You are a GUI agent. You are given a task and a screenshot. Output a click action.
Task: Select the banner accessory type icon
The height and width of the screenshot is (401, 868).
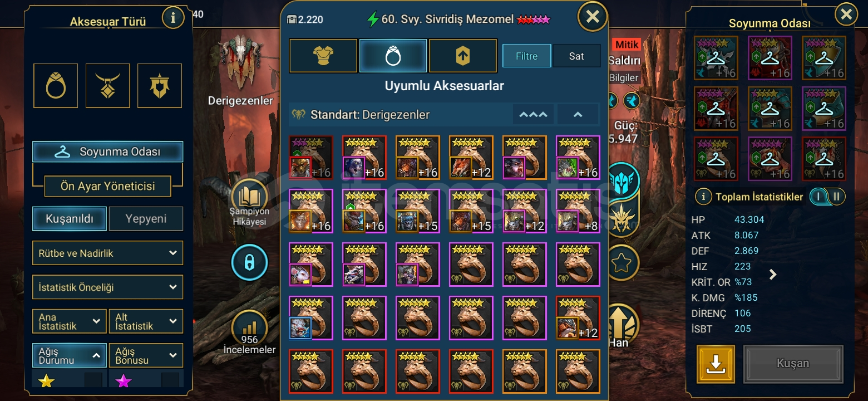pyautogui.click(x=160, y=86)
